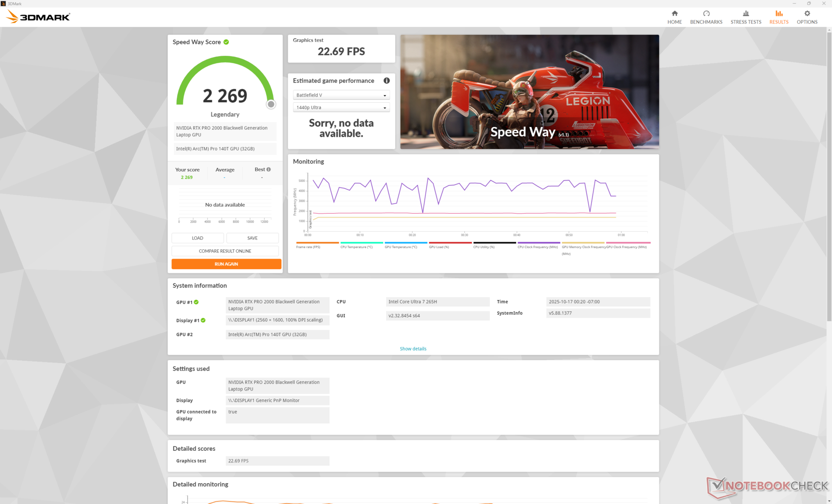Toggle Frame rate (FPS) legend in monitoring
This screenshot has width=832, height=504.
coord(317,243)
